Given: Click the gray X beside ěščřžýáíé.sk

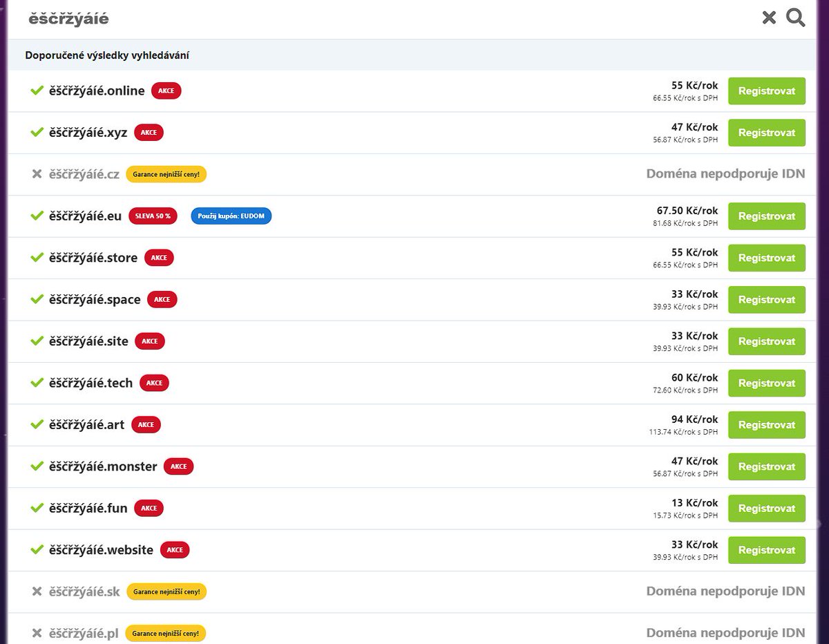Looking at the screenshot, I should pos(37,591).
